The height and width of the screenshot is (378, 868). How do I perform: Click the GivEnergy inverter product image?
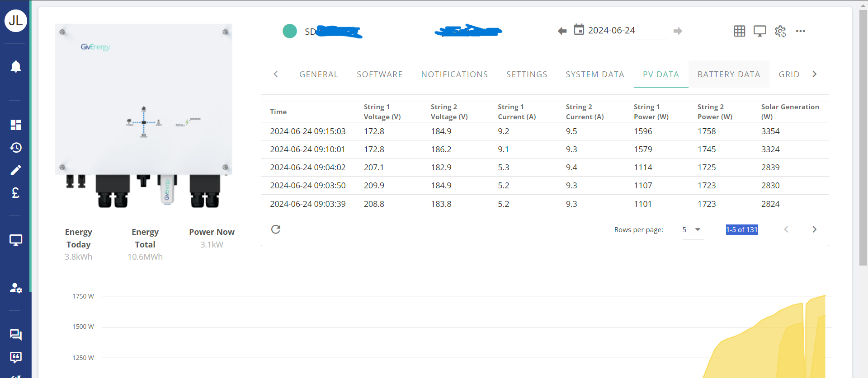tap(144, 116)
